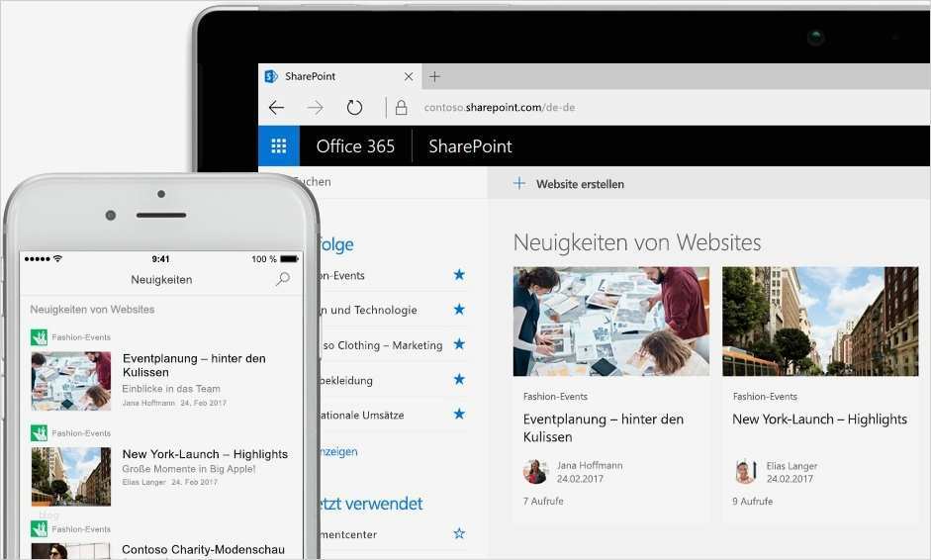
Task: Click 7 Aufrufe view count
Action: pos(543,502)
